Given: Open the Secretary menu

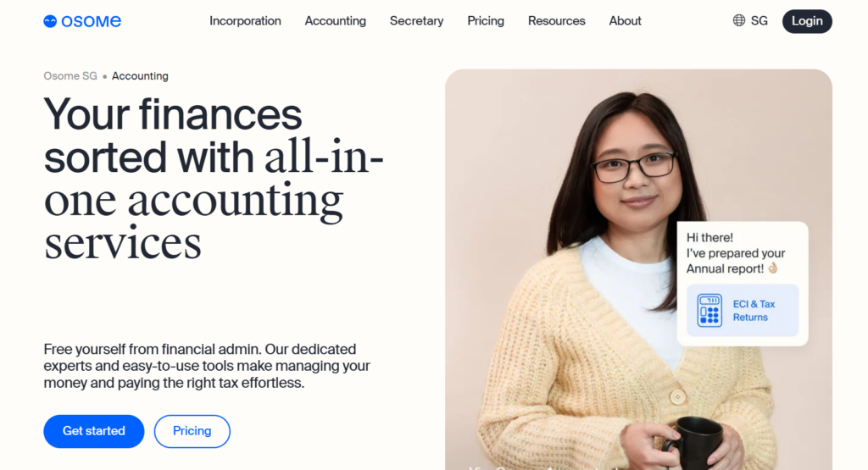Looking at the screenshot, I should coord(416,21).
